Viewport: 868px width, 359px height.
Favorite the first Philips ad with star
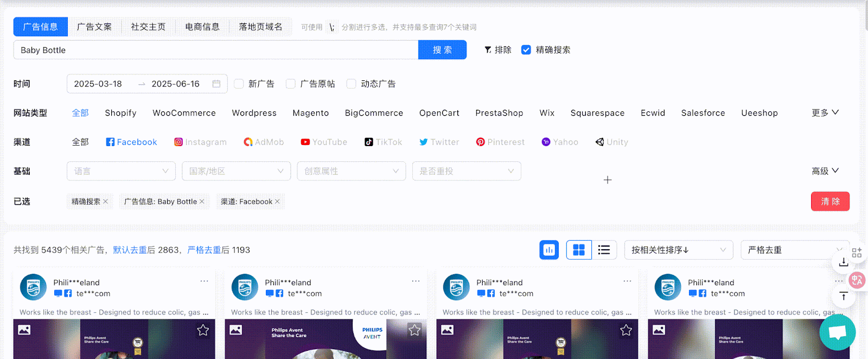(203, 330)
